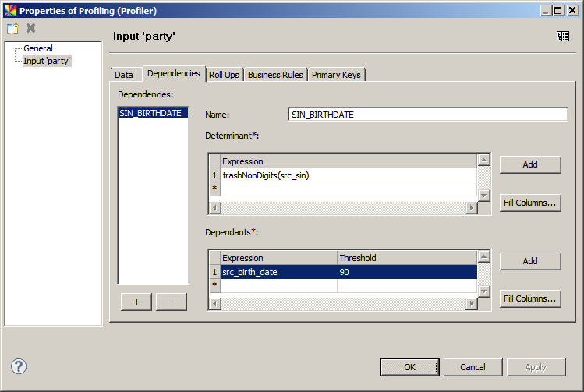The height and width of the screenshot is (392, 584).
Task: Select SIN_BIRTHDATE in Dependencies list
Action: tap(151, 113)
